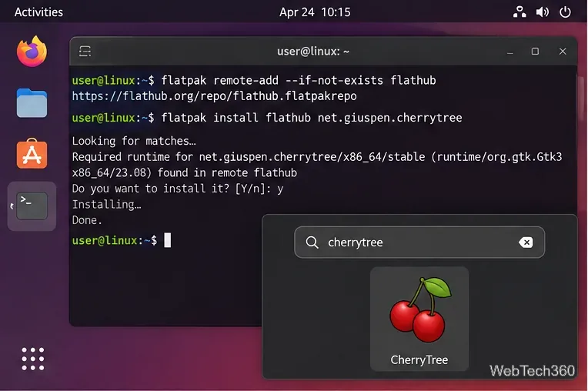Image resolution: width=588 pixels, height=391 pixels.
Task: Click the flathub.flatpakrepo URL text
Action: (x=214, y=96)
